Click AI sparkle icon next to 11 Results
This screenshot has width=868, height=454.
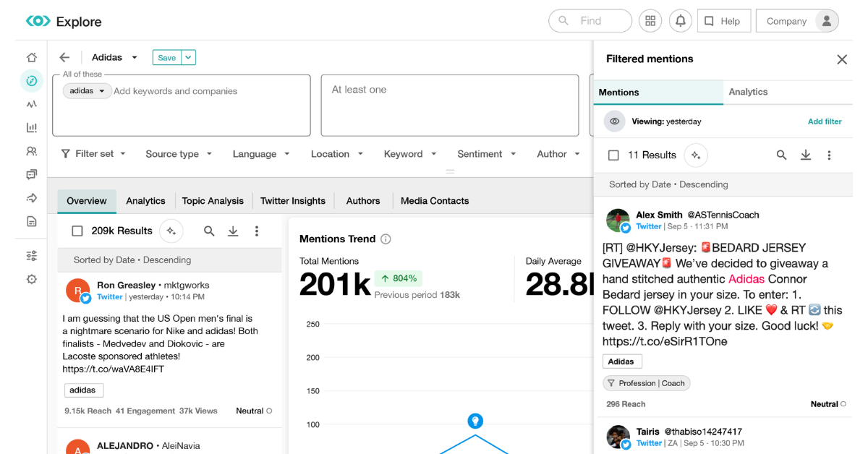696,155
